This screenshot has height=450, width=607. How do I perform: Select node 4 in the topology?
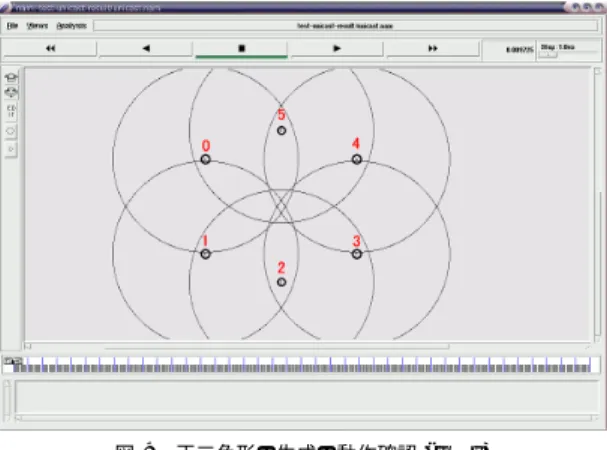click(357, 159)
